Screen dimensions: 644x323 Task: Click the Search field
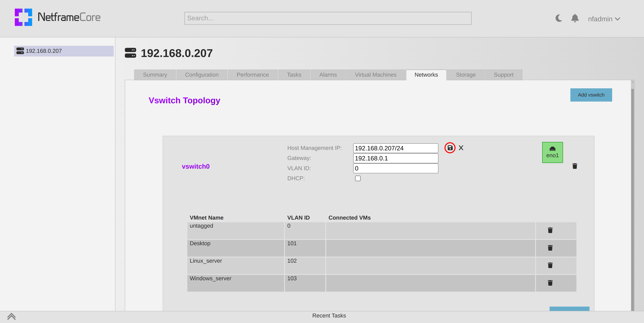tap(328, 18)
